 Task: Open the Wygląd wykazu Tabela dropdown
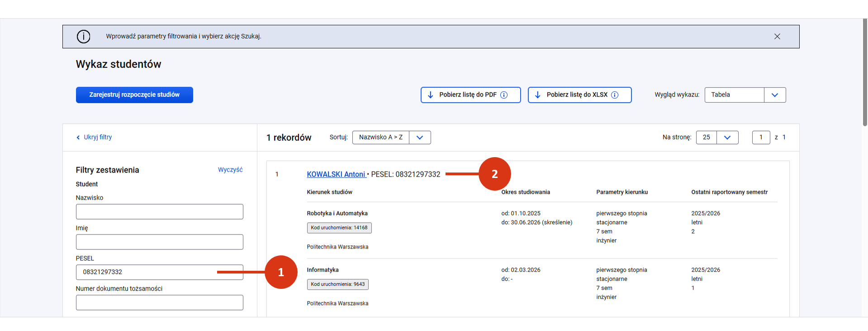(745, 95)
